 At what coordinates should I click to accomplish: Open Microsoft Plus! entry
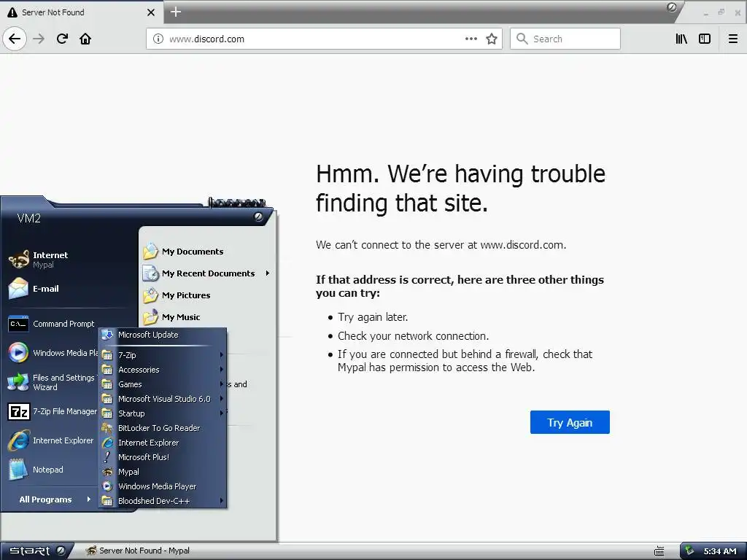(163, 457)
